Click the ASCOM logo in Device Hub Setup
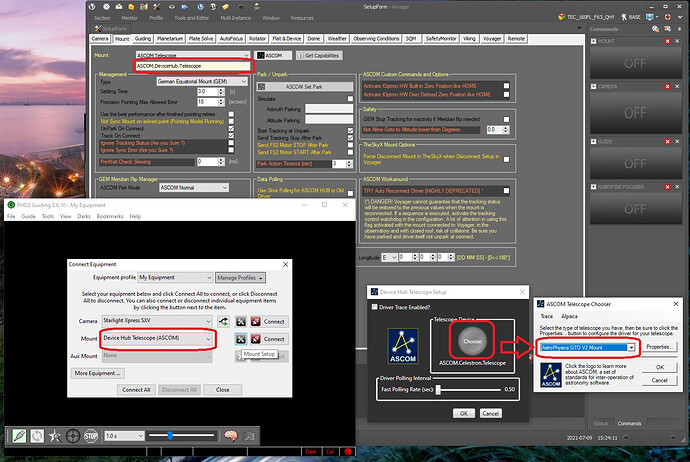The height and width of the screenshot is (462, 690). [x=403, y=346]
